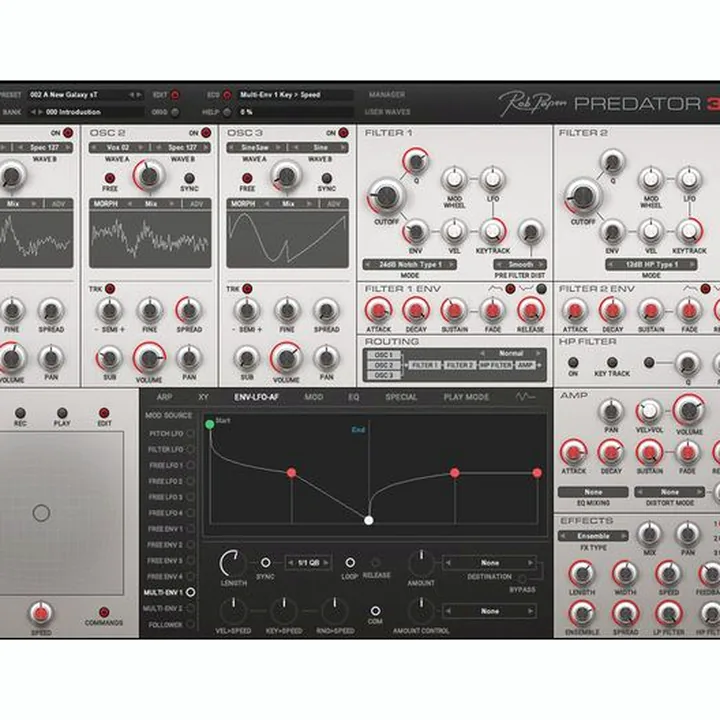Switch to ENV-LFO-AF tab
The image size is (720, 720).
click(256, 397)
